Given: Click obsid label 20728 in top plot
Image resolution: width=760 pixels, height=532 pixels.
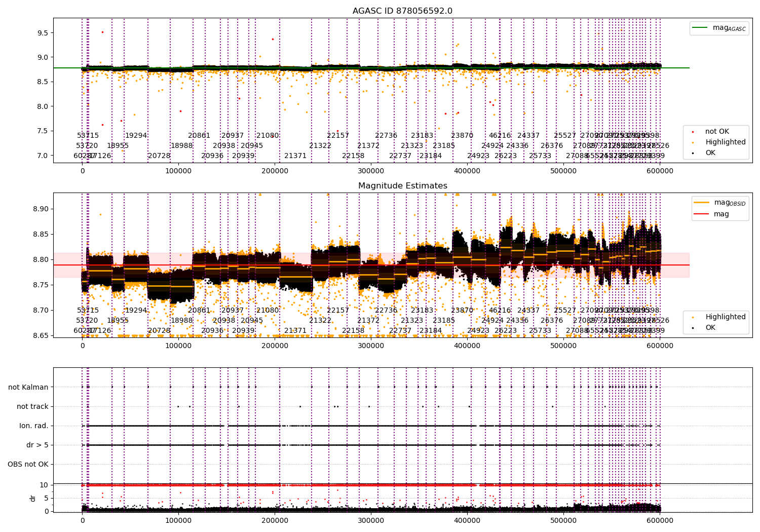Looking at the screenshot, I should click(x=159, y=156).
